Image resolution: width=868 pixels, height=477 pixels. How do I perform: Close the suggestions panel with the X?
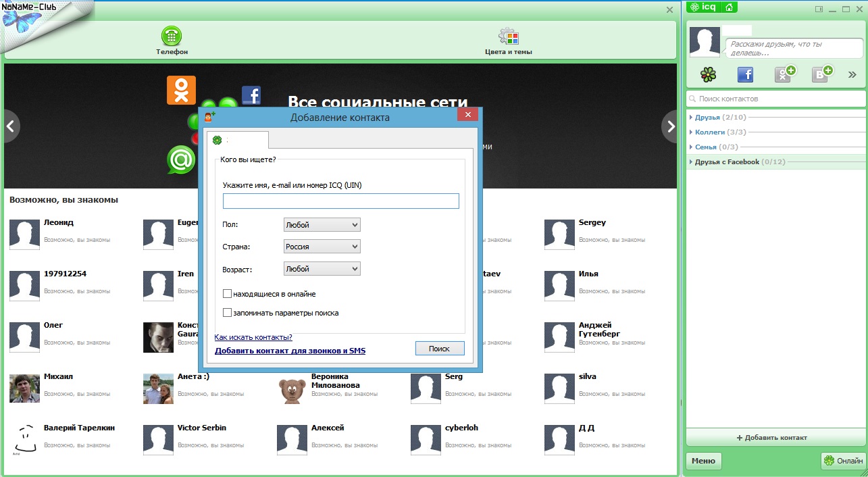[x=669, y=10]
